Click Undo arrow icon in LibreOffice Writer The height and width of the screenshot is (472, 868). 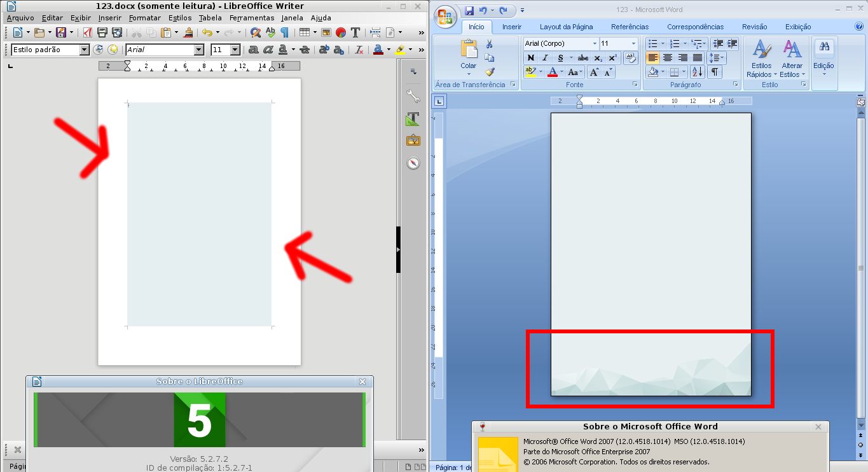click(207, 32)
